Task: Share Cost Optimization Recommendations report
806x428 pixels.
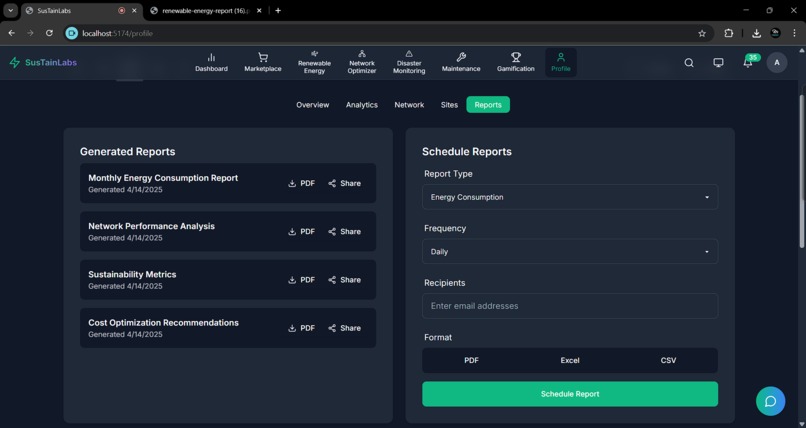Action: coord(344,328)
